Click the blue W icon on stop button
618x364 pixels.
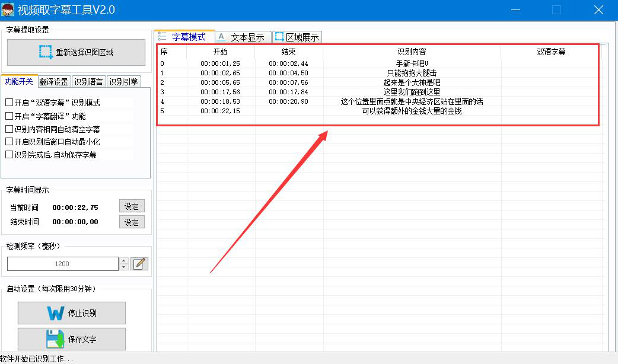tap(56, 313)
